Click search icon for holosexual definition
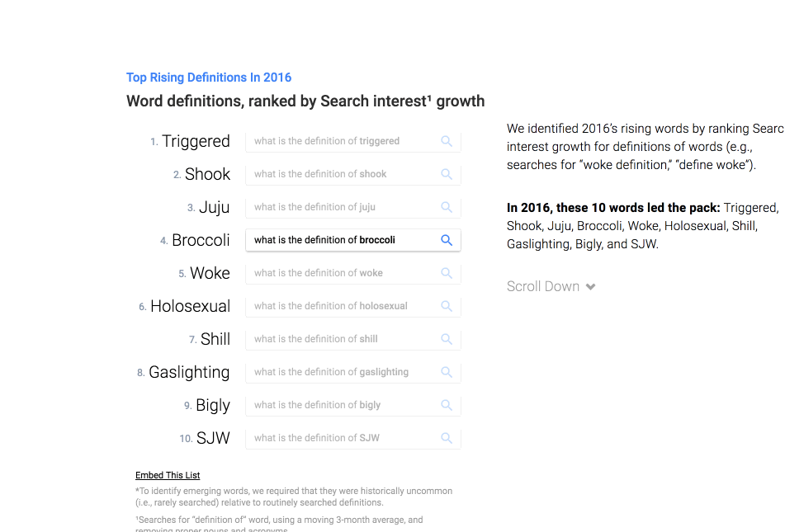This screenshot has height=532, width=785. pyautogui.click(x=447, y=306)
